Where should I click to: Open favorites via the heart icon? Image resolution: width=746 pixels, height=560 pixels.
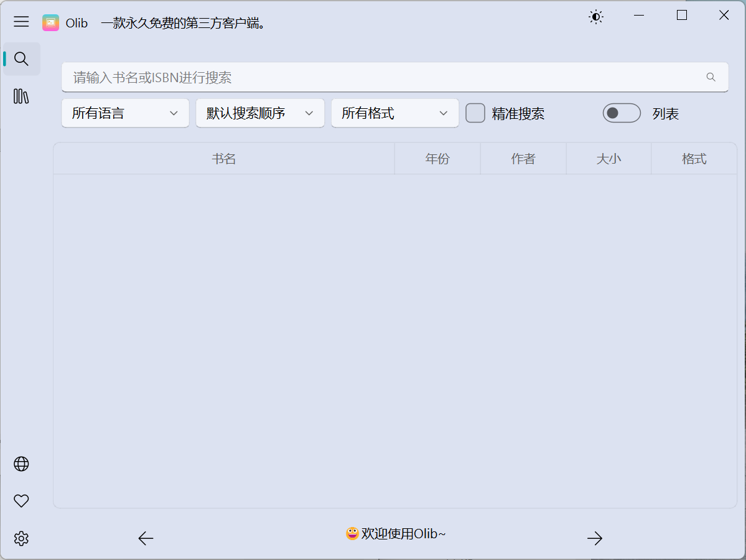(x=21, y=501)
